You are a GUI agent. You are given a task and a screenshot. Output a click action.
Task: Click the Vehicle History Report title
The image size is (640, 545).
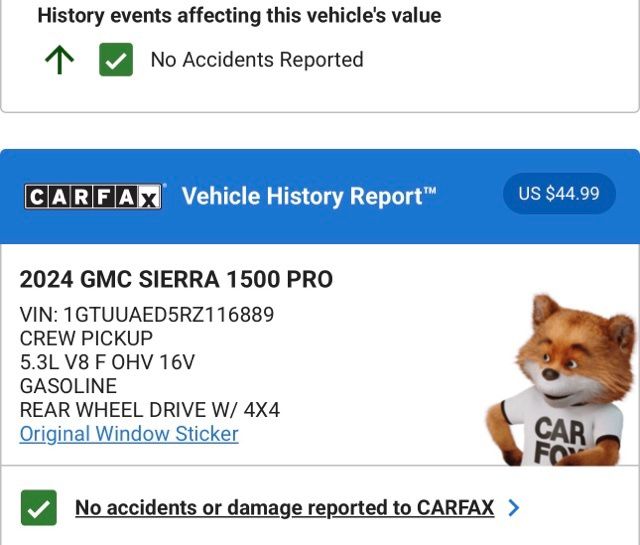pyautogui.click(x=302, y=196)
